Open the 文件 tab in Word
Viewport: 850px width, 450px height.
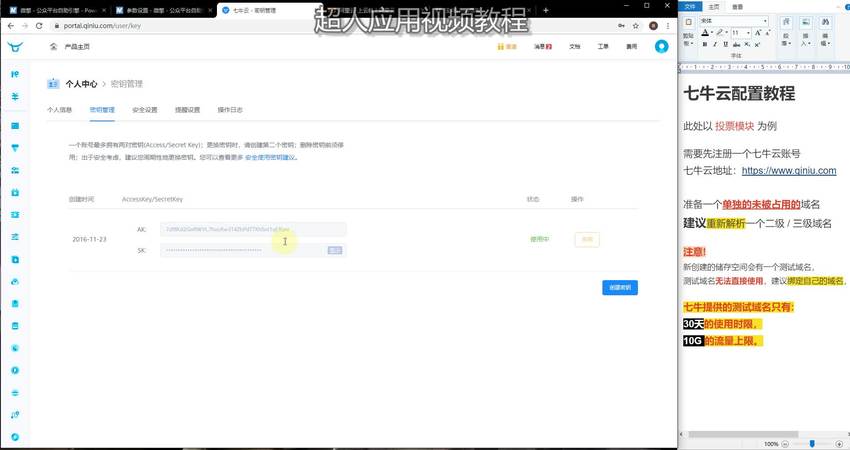[690, 7]
